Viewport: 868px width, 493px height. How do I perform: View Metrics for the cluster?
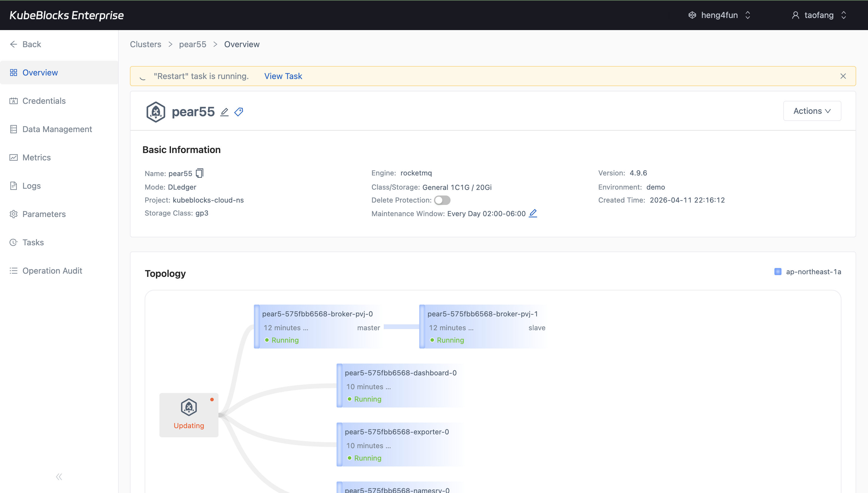pyautogui.click(x=36, y=157)
